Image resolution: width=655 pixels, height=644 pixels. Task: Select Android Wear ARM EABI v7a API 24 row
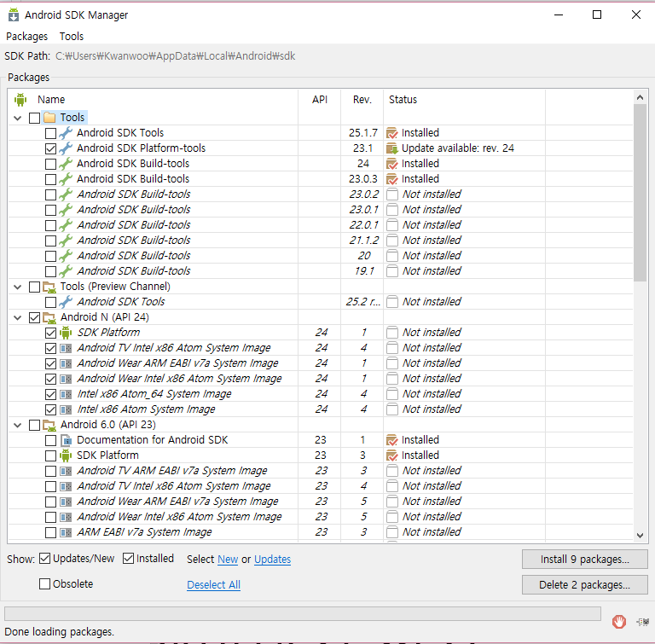click(321, 363)
